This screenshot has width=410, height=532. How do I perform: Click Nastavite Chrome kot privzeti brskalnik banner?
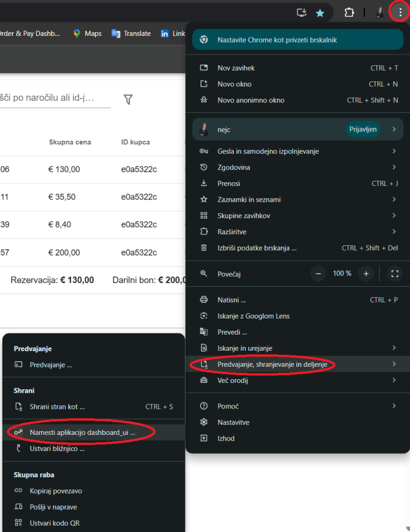click(298, 39)
